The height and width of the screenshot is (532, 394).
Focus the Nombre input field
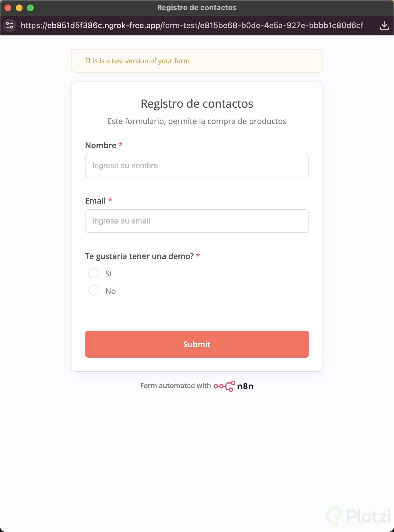pos(197,166)
